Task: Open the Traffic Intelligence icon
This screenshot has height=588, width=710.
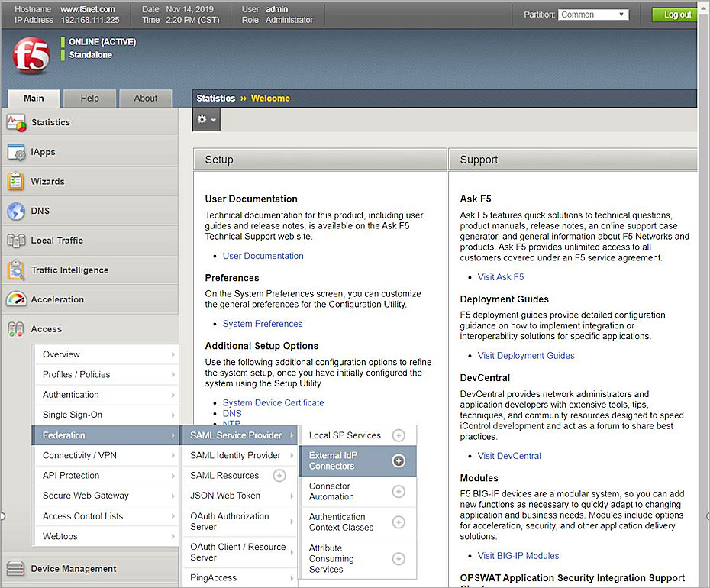Action: click(x=18, y=270)
